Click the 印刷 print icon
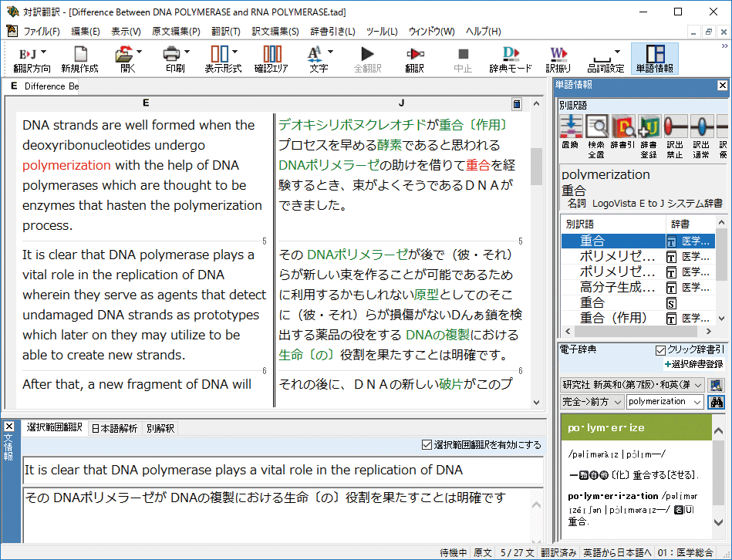 pyautogui.click(x=172, y=55)
